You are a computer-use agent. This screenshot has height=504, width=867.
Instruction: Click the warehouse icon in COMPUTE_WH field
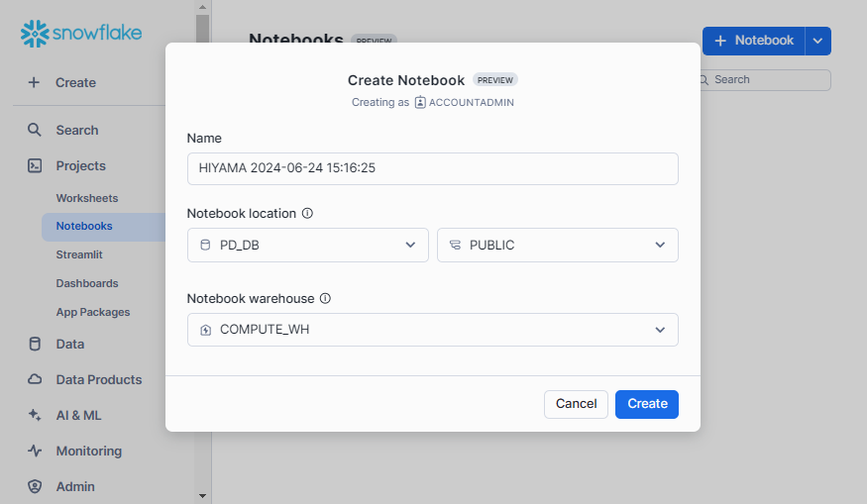point(206,330)
